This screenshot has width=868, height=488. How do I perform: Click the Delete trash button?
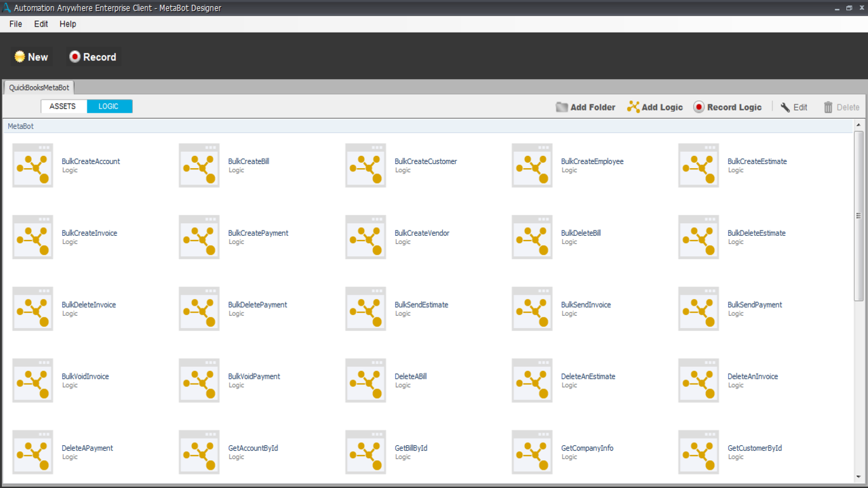click(x=842, y=107)
